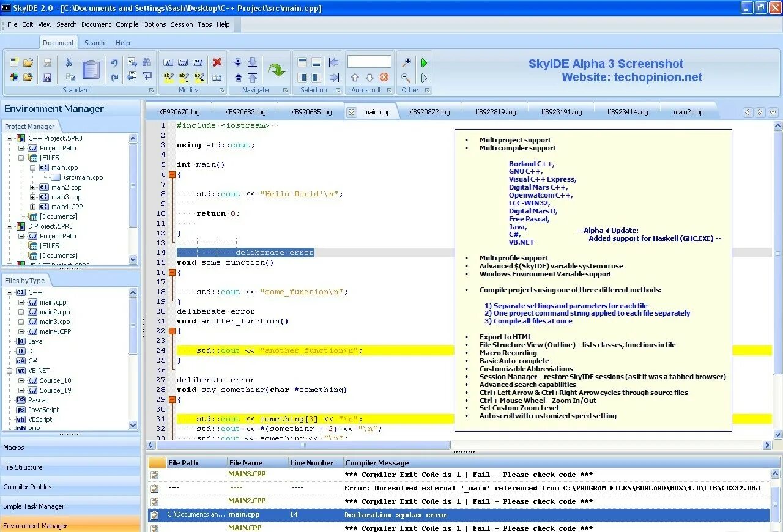Switch to the Search ribbon tab

(94, 43)
